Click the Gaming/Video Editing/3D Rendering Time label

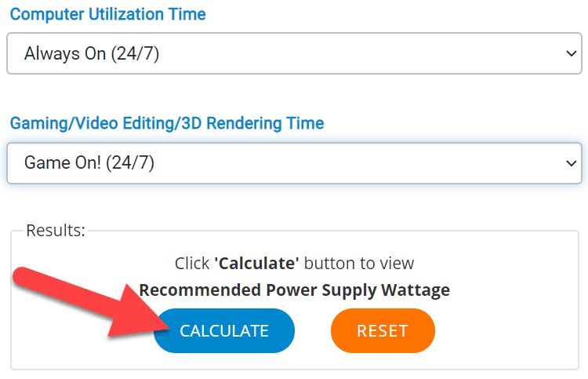(167, 123)
